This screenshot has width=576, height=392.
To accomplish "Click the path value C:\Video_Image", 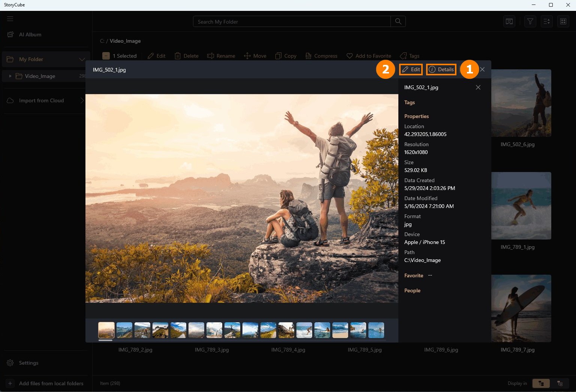I will (422, 260).
